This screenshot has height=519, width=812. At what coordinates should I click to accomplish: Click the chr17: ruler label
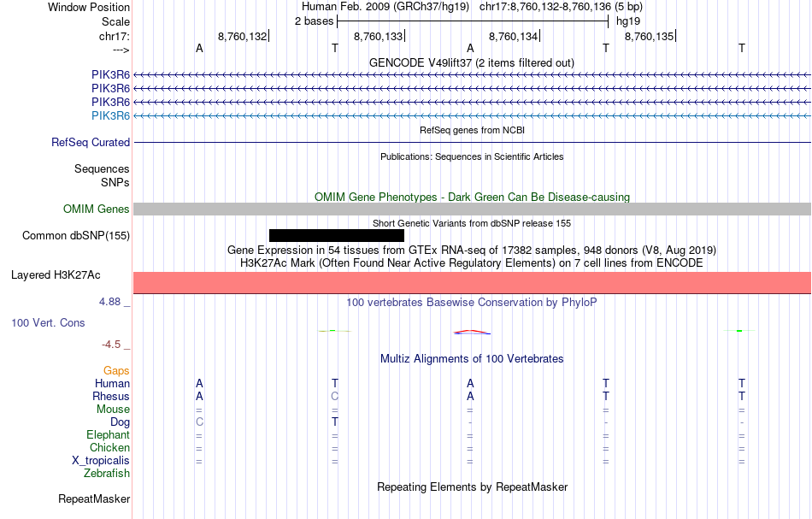point(115,36)
